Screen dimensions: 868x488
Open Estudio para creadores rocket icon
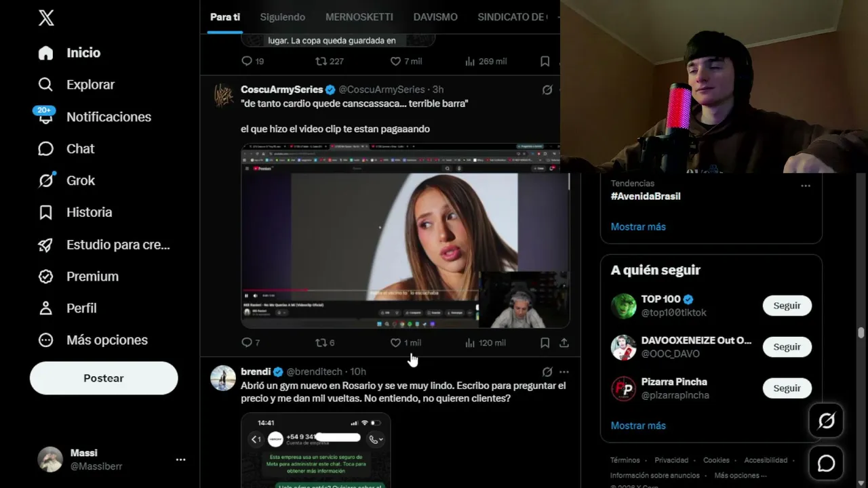45,245
